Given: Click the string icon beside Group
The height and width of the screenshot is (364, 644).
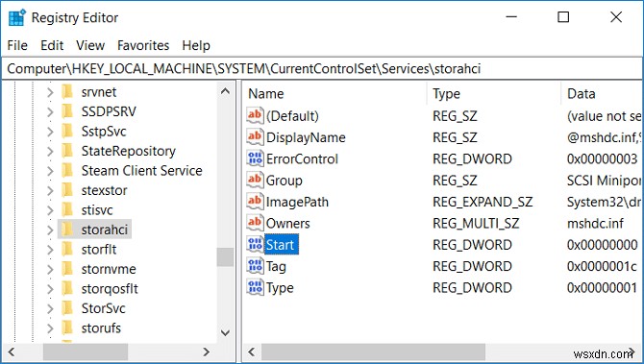Looking at the screenshot, I should [255, 180].
